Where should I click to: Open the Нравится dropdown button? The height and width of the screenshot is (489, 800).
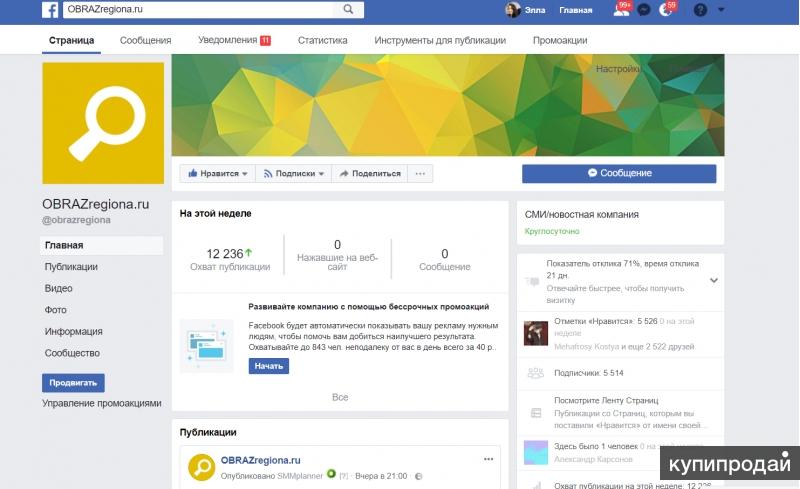(x=217, y=174)
